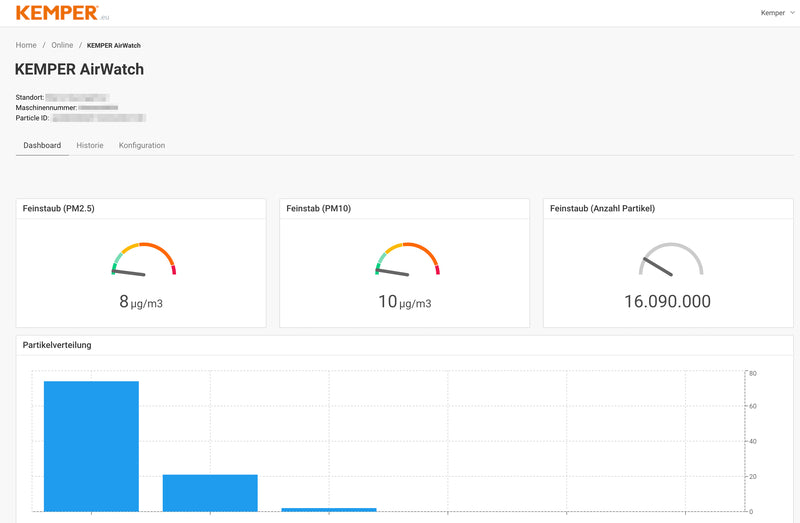
Task: Open the Konfiguration tab
Action: point(142,145)
